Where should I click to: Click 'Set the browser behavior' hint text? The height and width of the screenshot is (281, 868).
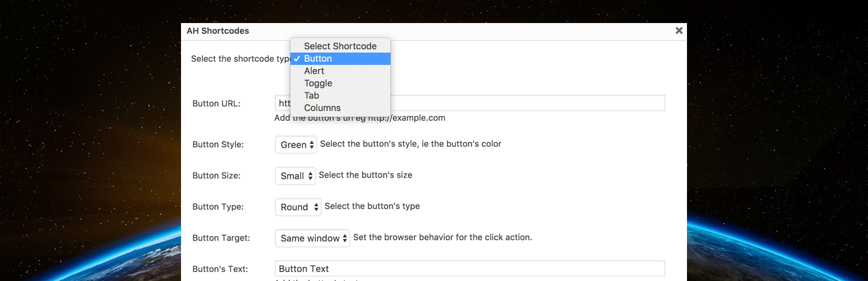click(x=442, y=237)
